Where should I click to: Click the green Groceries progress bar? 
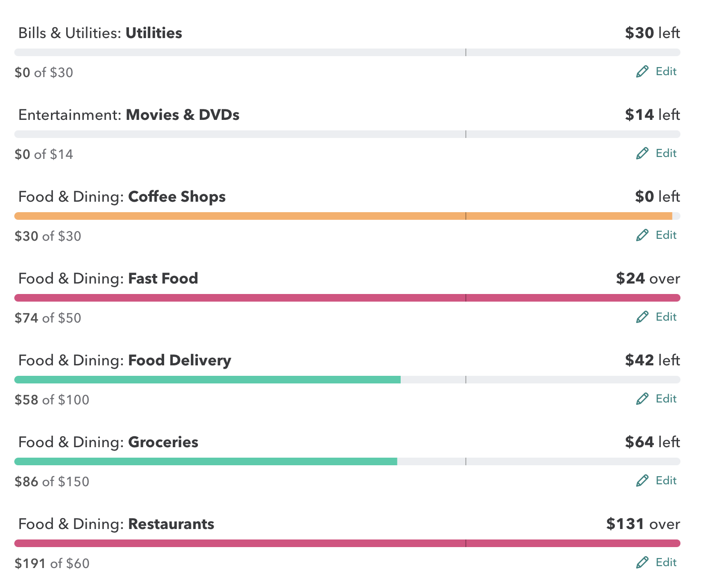point(206,461)
